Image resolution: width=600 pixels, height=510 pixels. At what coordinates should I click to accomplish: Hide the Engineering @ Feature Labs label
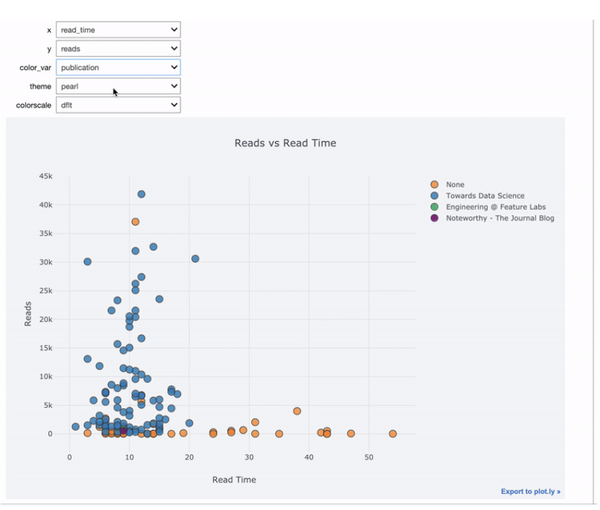[x=496, y=207]
